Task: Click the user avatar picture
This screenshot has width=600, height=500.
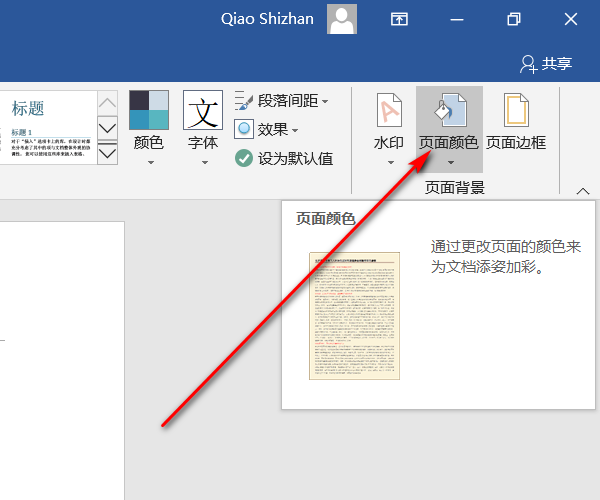Action: (x=343, y=19)
